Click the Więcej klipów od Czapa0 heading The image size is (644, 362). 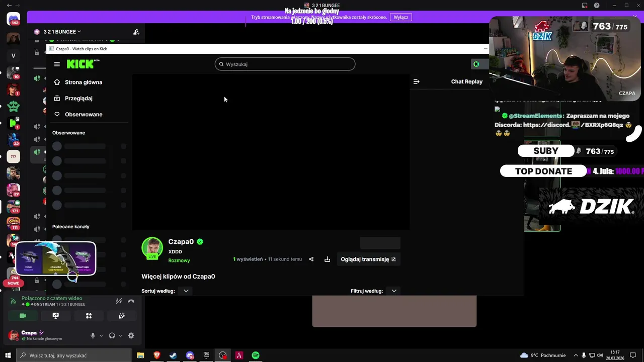click(178, 277)
